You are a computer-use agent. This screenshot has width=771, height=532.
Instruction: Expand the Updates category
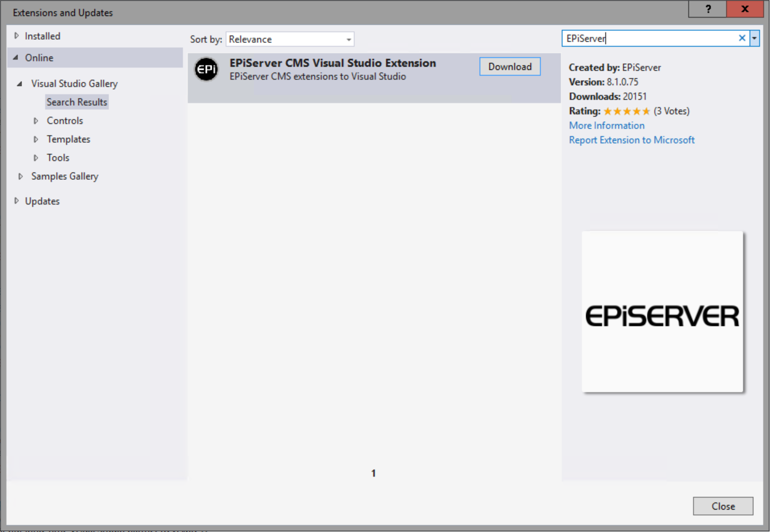click(x=17, y=201)
